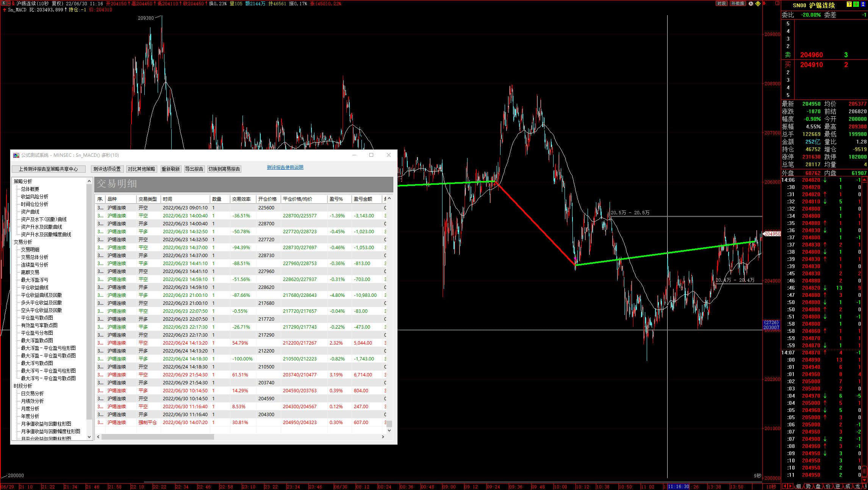This screenshot has width=868, height=490.
Task: Click the 导出报告 button
Action: pos(194,169)
